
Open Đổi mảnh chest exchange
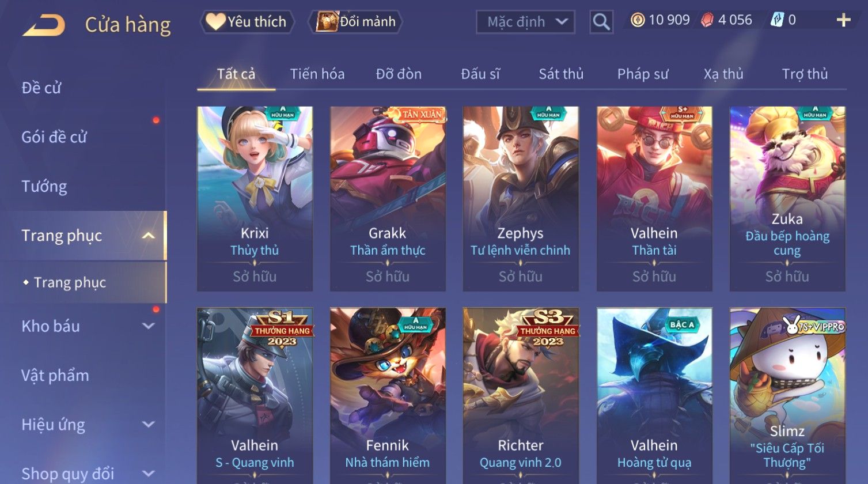click(x=355, y=22)
